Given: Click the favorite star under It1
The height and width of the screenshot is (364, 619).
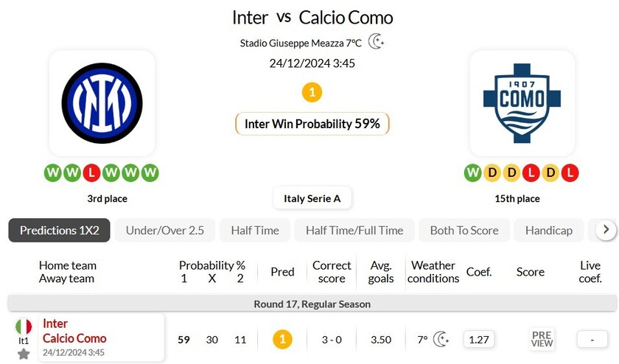Looking at the screenshot, I should pos(24,354).
